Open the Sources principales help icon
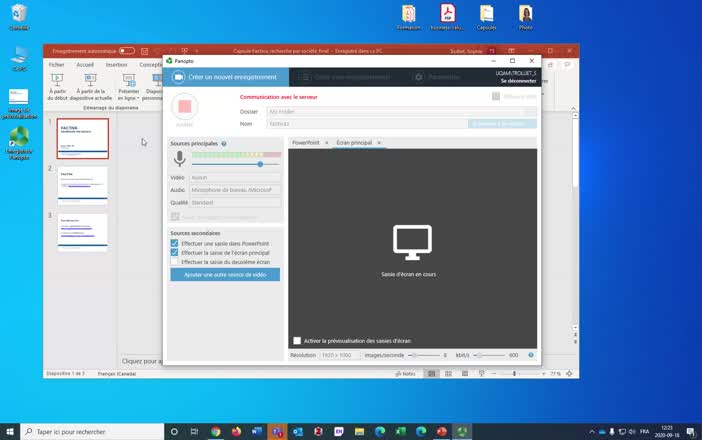 [224, 144]
